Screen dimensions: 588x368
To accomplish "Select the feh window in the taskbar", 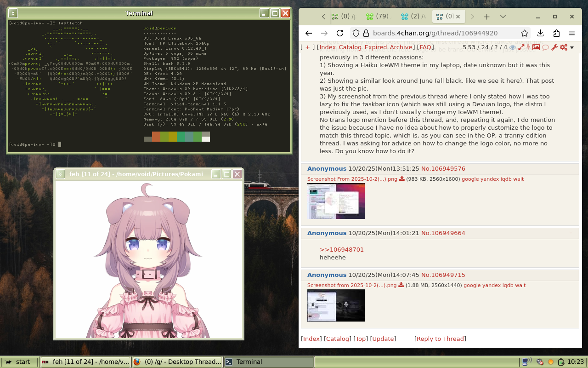I will [85, 362].
